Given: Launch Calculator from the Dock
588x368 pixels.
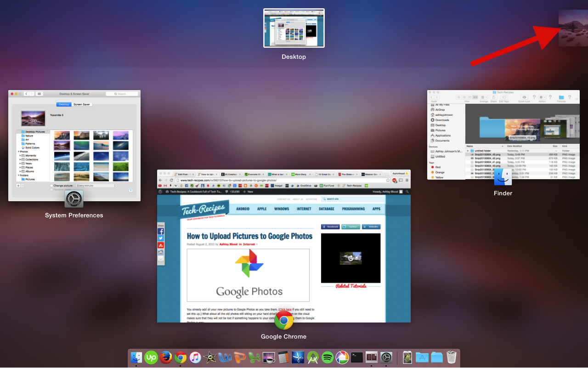Looking at the screenshot, I should (x=283, y=357).
